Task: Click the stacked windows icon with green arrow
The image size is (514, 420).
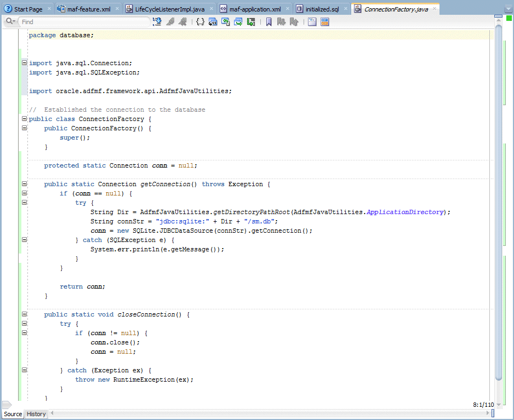Action: pos(238,21)
